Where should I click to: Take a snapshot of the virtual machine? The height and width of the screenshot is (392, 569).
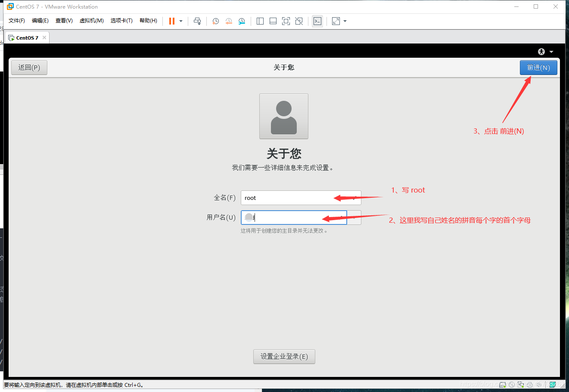pyautogui.click(x=215, y=21)
